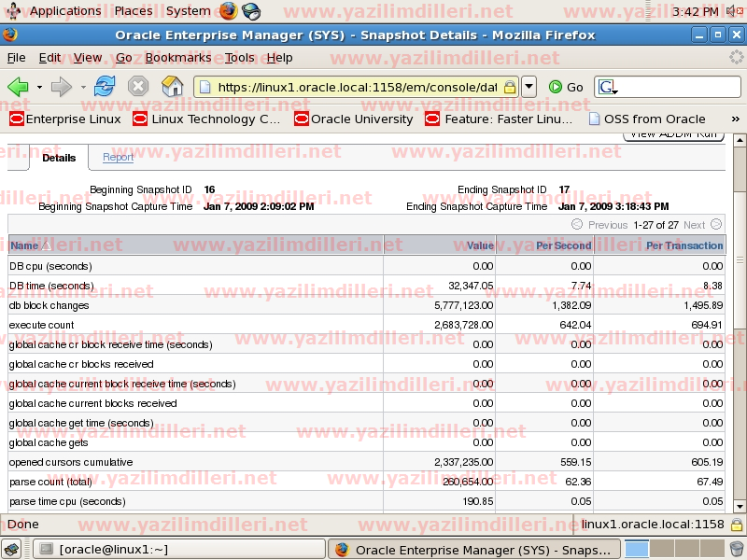Image resolution: width=747 pixels, height=560 pixels.
Task: Click the trash icon in bottom panel
Action: [x=737, y=550]
